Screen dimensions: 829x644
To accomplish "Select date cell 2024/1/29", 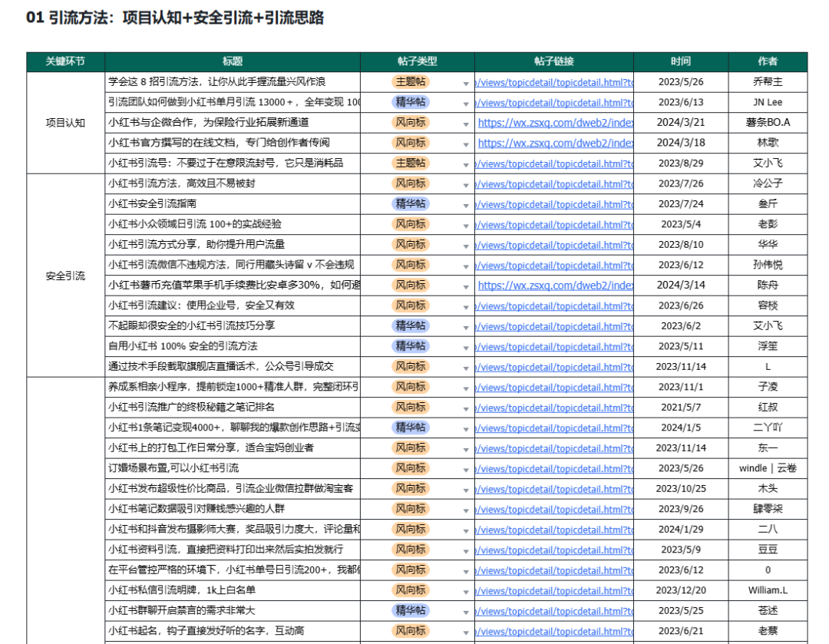I will 681,530.
